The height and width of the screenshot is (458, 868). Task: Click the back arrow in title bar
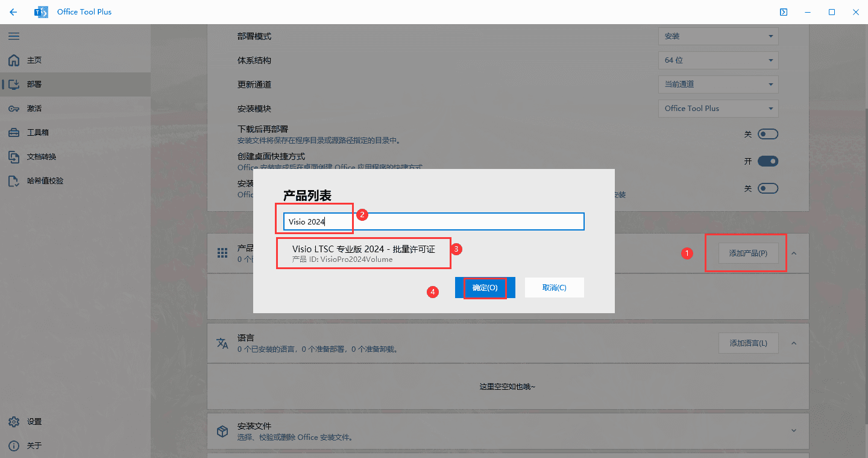[13, 12]
